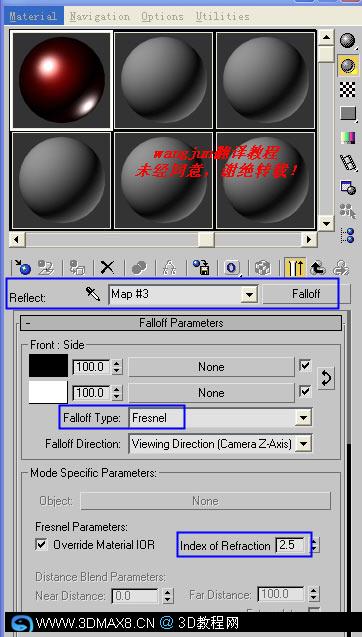Adjust the Far Distance spinner
Viewport: 362px width, 637px height.
pos(313,594)
